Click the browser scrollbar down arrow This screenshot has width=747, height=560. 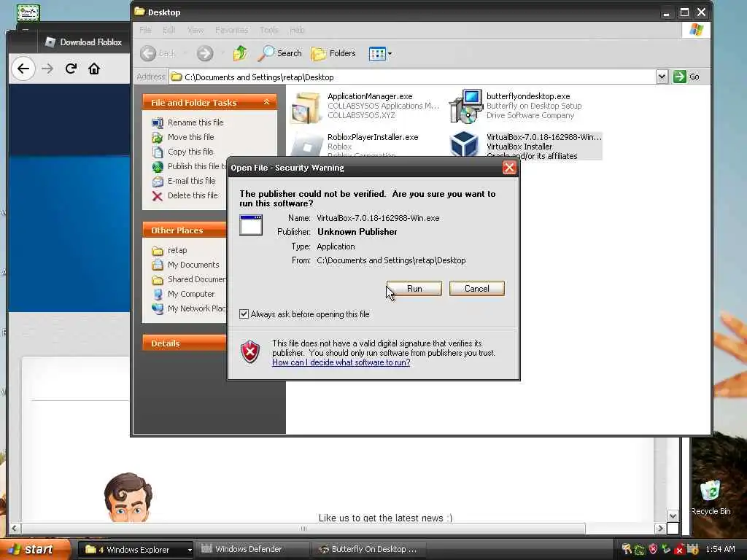point(673,516)
